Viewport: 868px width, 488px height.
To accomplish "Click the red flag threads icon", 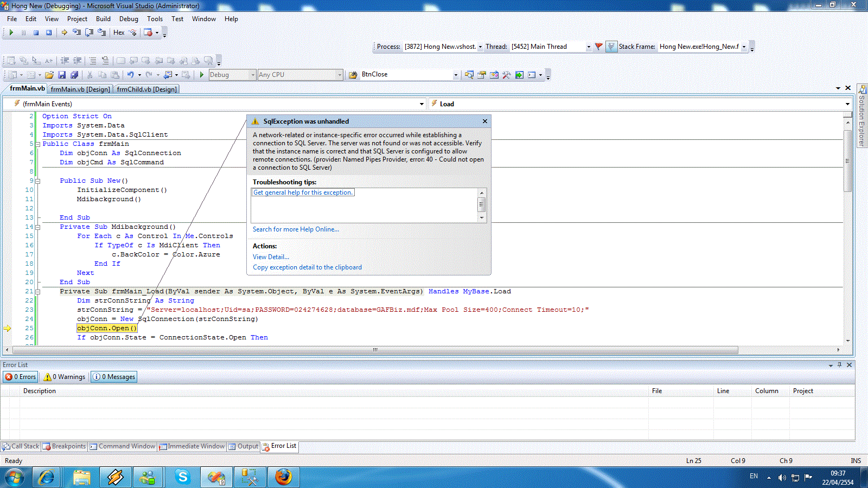I will coord(598,47).
